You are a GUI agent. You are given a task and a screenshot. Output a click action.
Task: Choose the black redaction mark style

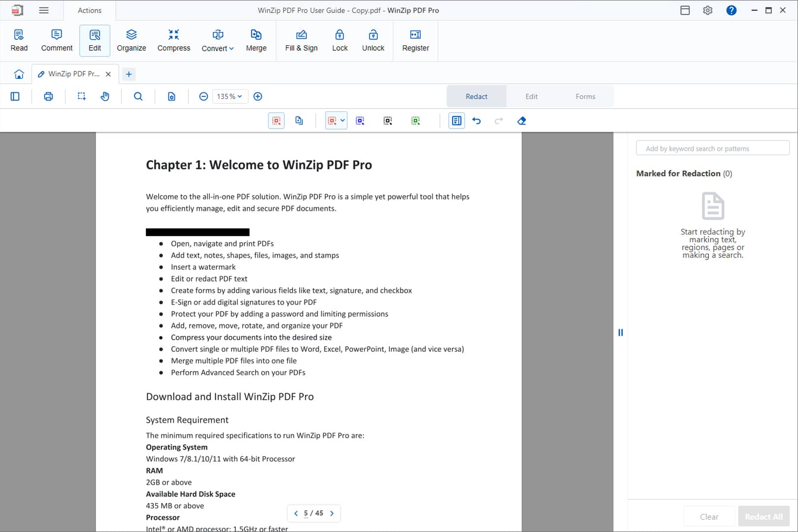tap(388, 121)
